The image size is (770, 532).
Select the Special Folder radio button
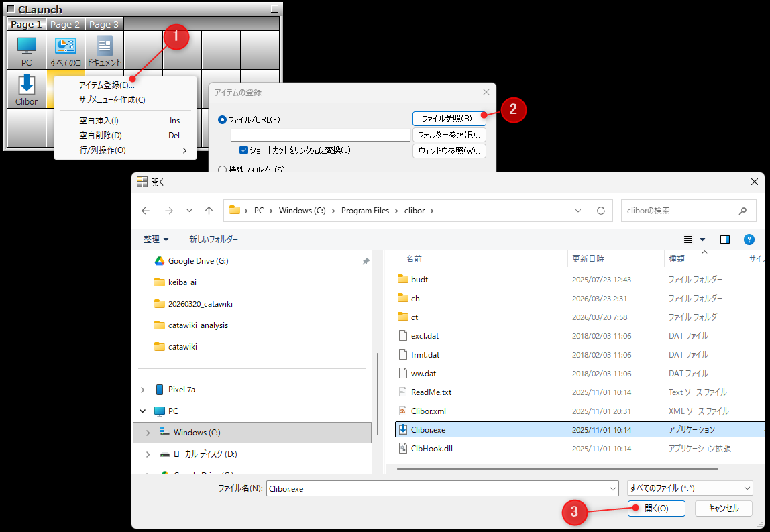223,170
